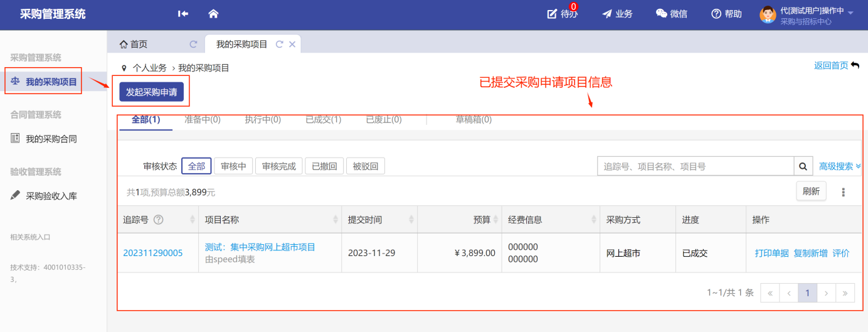
Task: Select the 被驳回 status filter
Action: coord(365,166)
